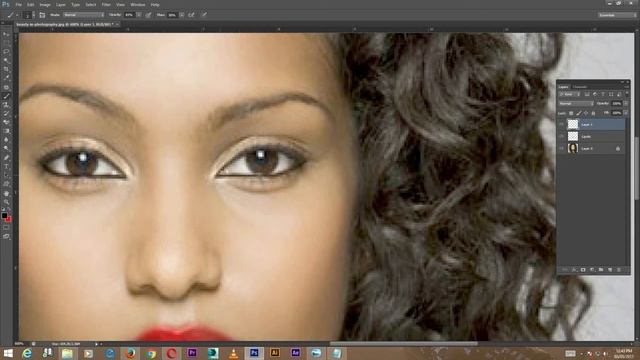Click the foreground color swatch

[x=4, y=215]
